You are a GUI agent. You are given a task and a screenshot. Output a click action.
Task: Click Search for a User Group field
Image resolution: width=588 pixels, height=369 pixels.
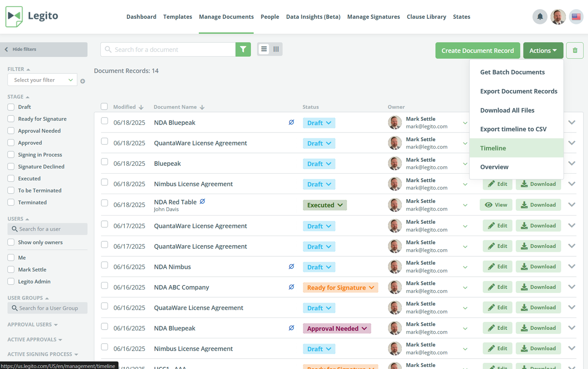47,308
